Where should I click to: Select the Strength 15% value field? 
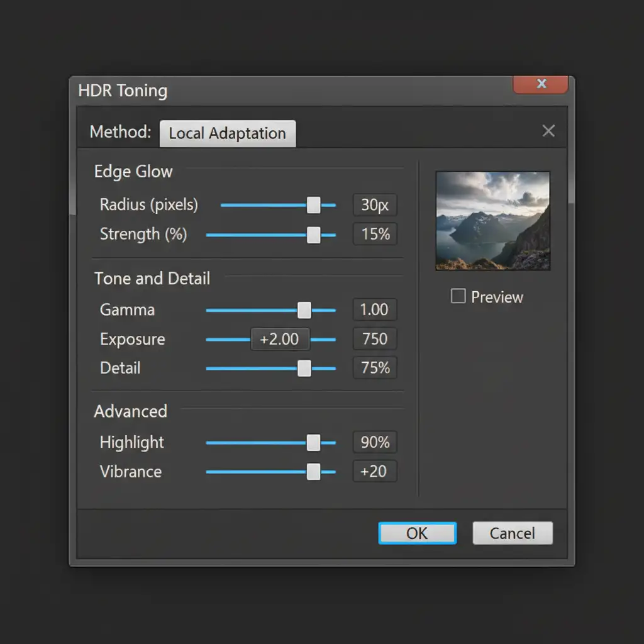point(375,235)
